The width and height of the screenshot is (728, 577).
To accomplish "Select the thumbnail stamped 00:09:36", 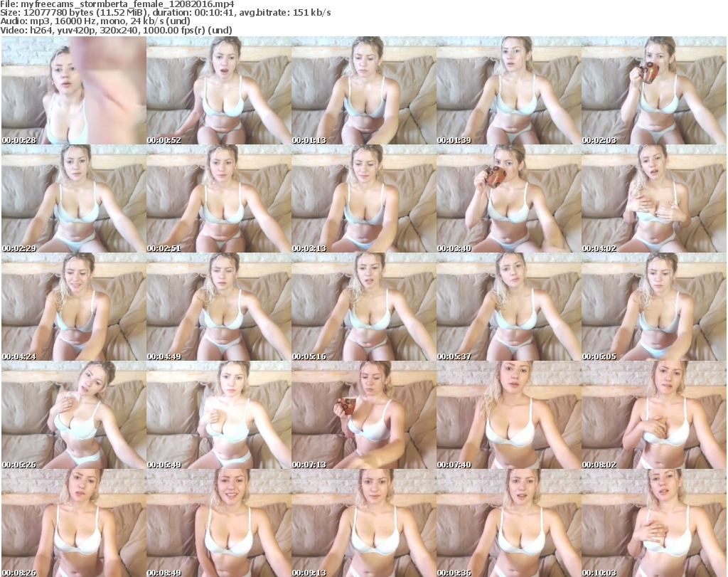I will 509,523.
